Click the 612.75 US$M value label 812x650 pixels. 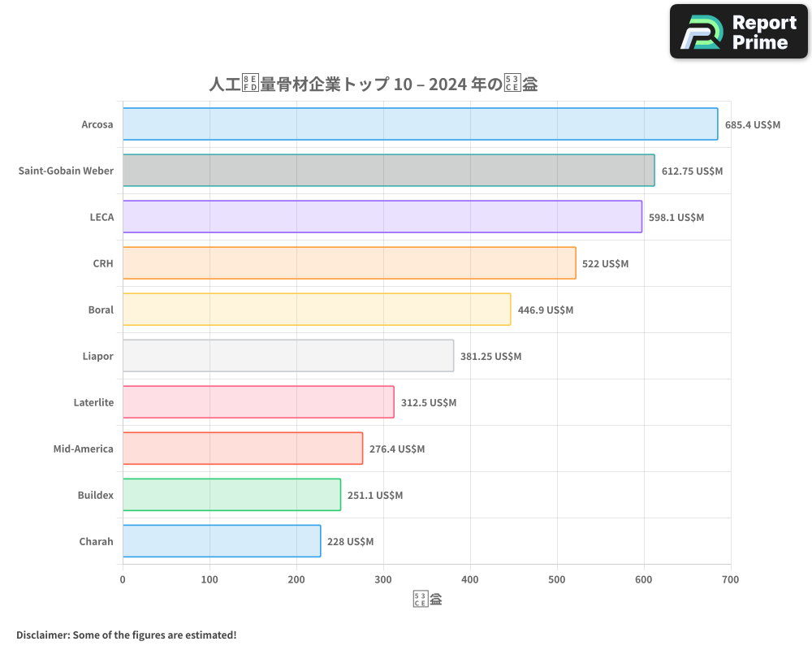691,171
